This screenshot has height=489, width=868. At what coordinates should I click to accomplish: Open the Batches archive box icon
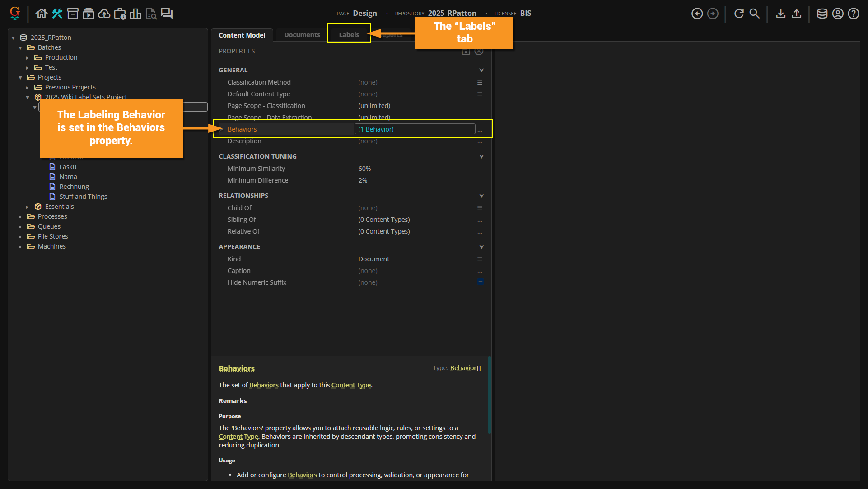[73, 14]
